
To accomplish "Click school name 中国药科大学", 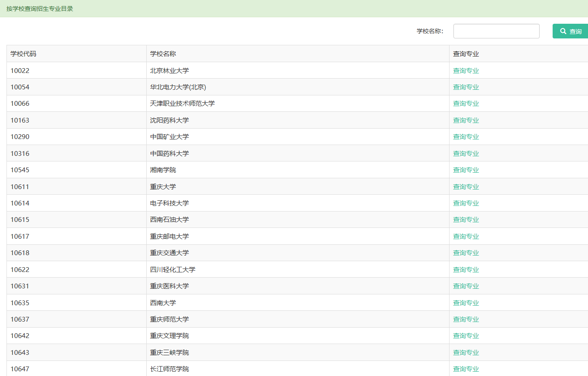I will coord(170,153).
